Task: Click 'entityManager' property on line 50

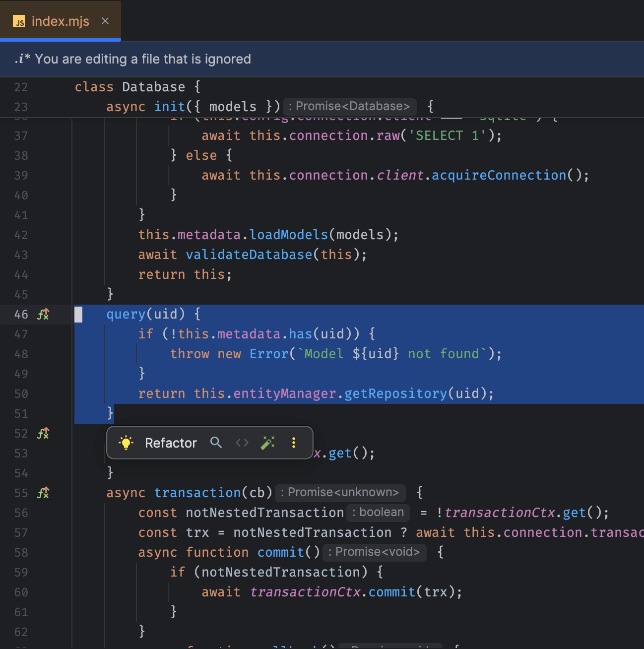Action: 285,393
